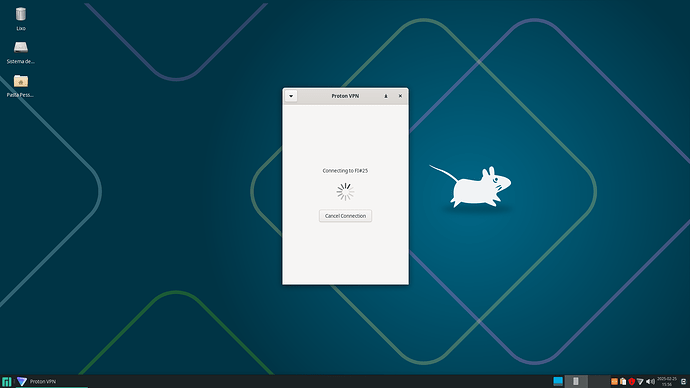690x388 pixels.
Task: Select the Pasta Pessoal home folder
Action: click(x=20, y=86)
